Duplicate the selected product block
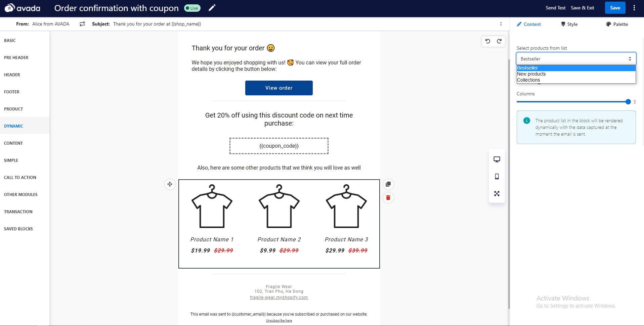 click(x=388, y=184)
